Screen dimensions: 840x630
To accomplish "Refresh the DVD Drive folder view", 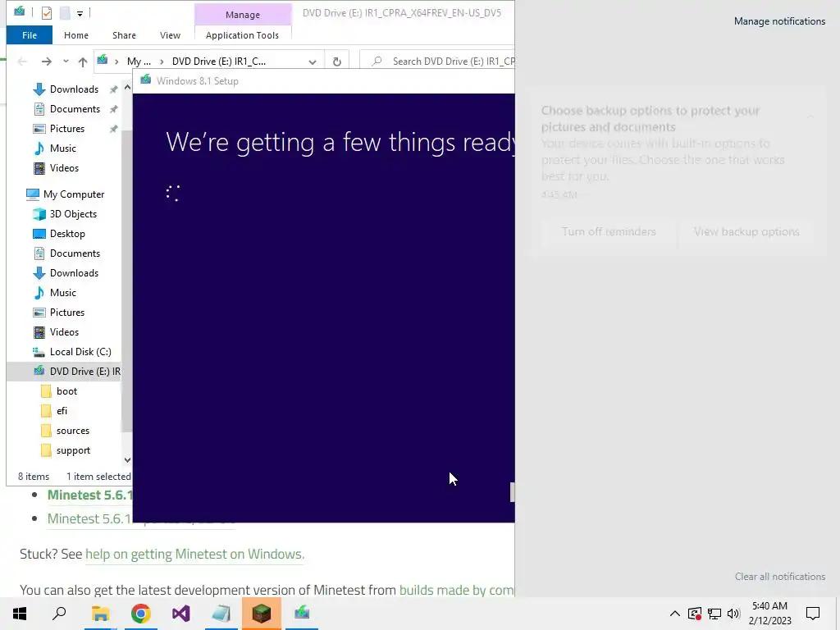I will point(337,62).
